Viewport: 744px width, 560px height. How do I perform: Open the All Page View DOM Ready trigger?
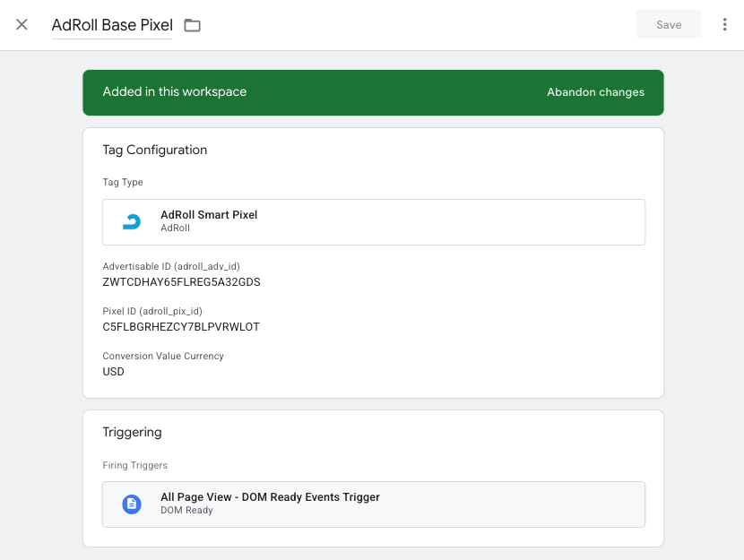tap(270, 497)
